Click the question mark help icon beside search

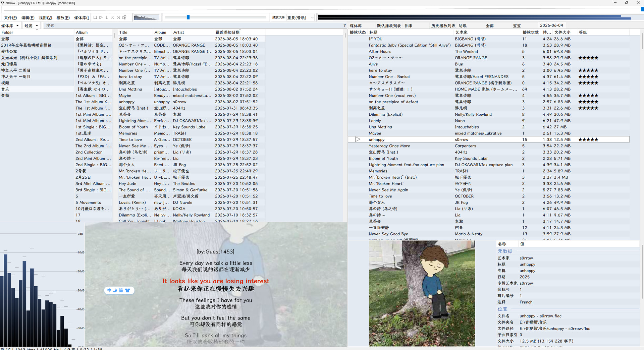pos(344,25)
